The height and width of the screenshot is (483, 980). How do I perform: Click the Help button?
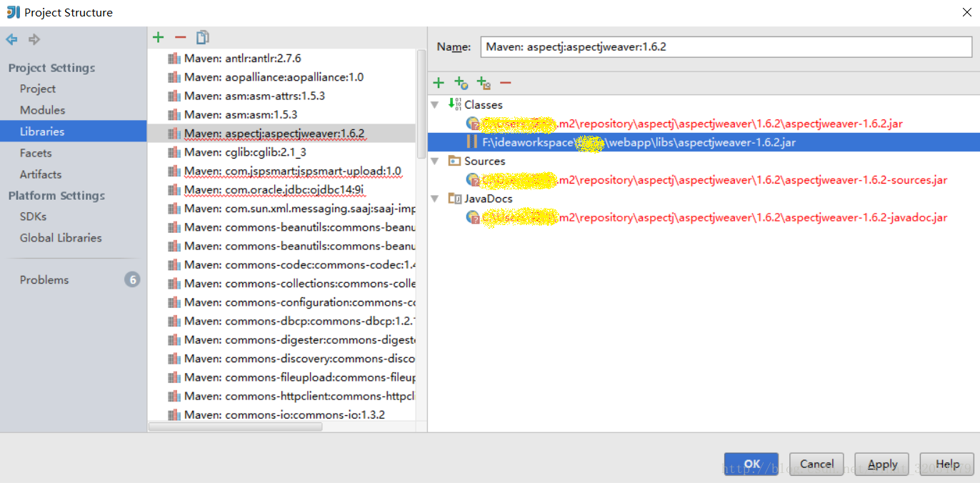946,464
